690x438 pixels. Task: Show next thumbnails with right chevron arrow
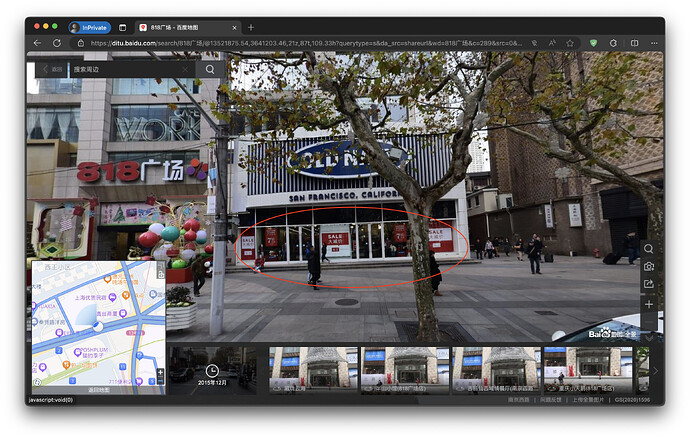click(x=655, y=371)
